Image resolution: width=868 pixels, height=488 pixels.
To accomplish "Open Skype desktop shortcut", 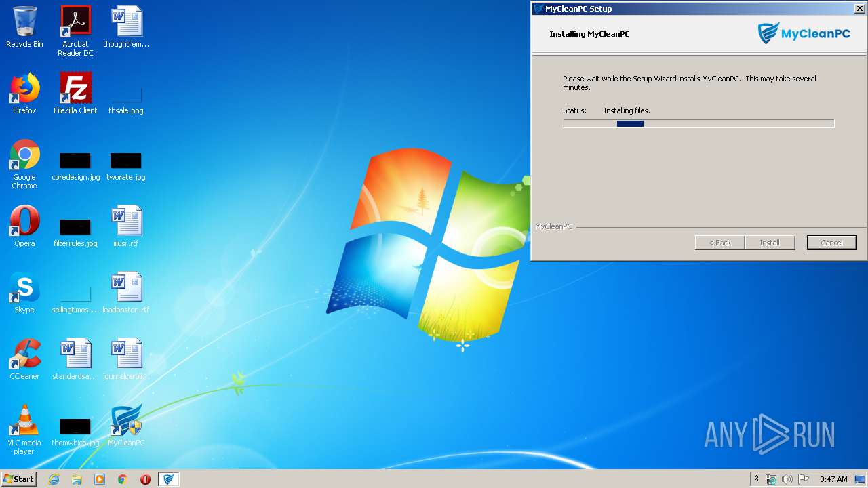I will (x=24, y=293).
